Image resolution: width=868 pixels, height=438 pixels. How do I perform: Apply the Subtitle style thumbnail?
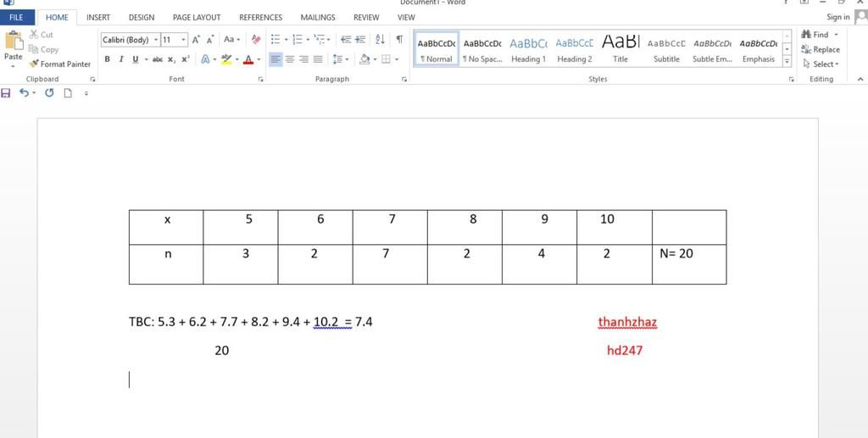point(666,50)
